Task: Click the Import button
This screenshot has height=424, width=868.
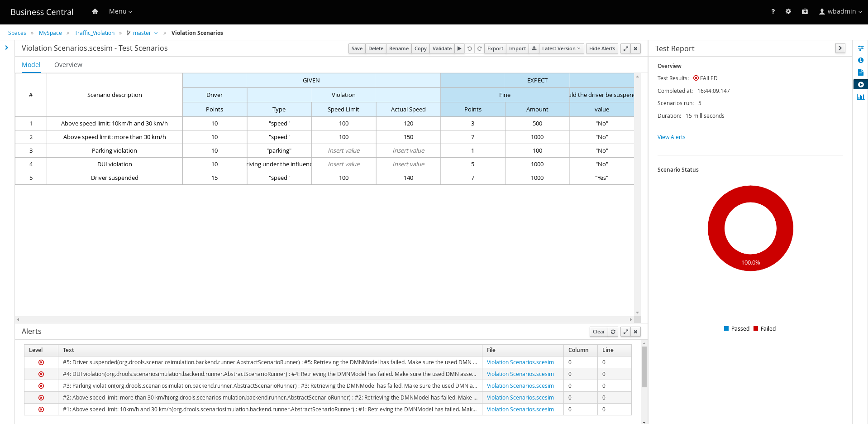Action: 517,48
